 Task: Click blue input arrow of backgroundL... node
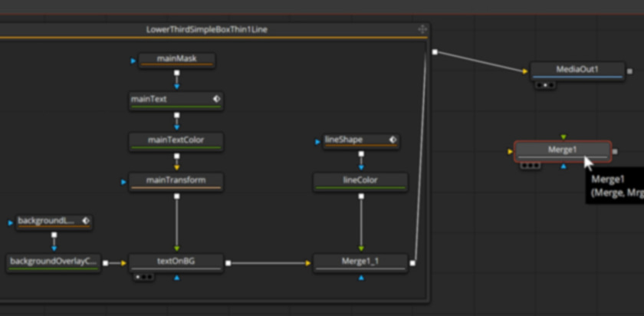(11, 223)
